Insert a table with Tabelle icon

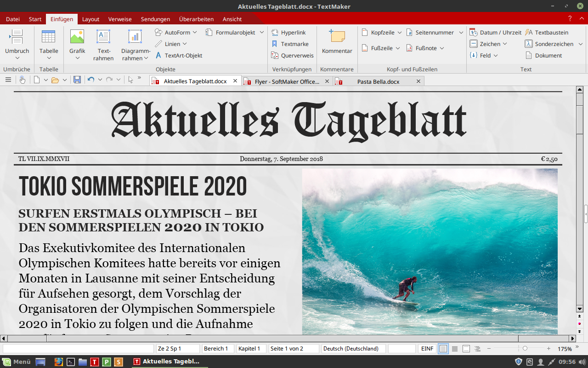(48, 37)
